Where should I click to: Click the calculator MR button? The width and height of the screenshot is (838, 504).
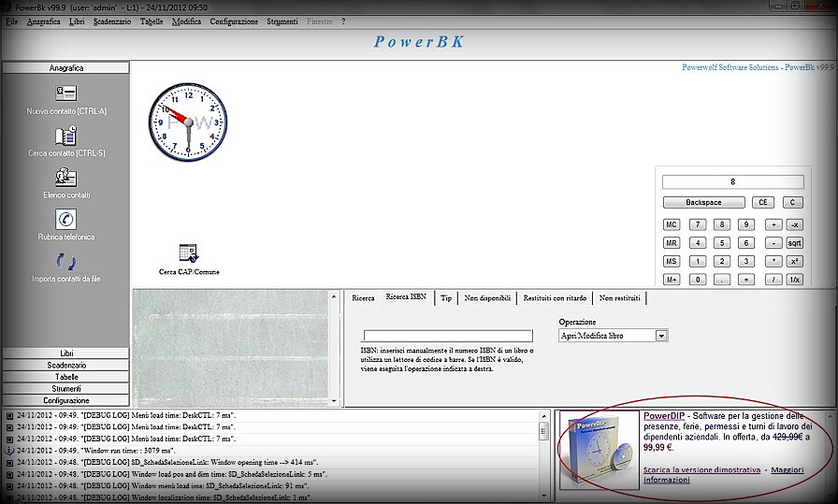[672, 243]
